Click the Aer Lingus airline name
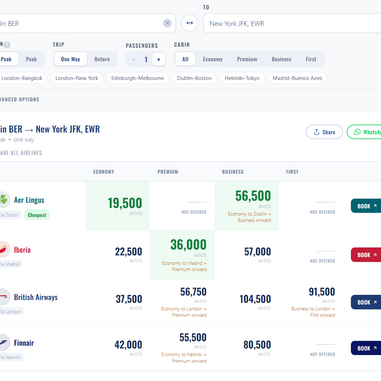381x381 pixels. click(29, 200)
